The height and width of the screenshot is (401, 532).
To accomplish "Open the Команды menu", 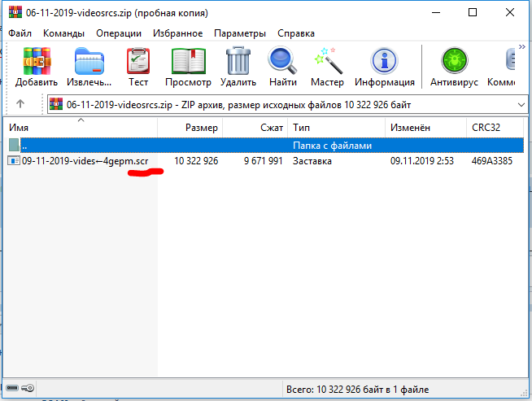I will click(x=63, y=33).
